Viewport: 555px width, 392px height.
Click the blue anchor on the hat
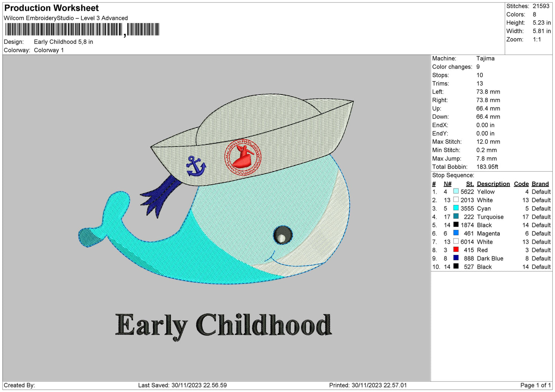point(196,166)
